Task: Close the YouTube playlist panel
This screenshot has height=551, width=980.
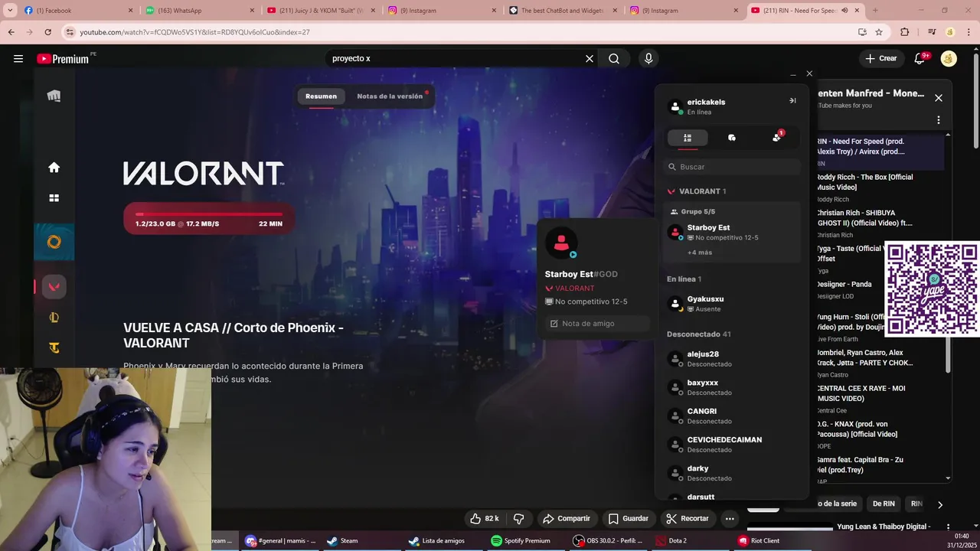Action: point(939,98)
